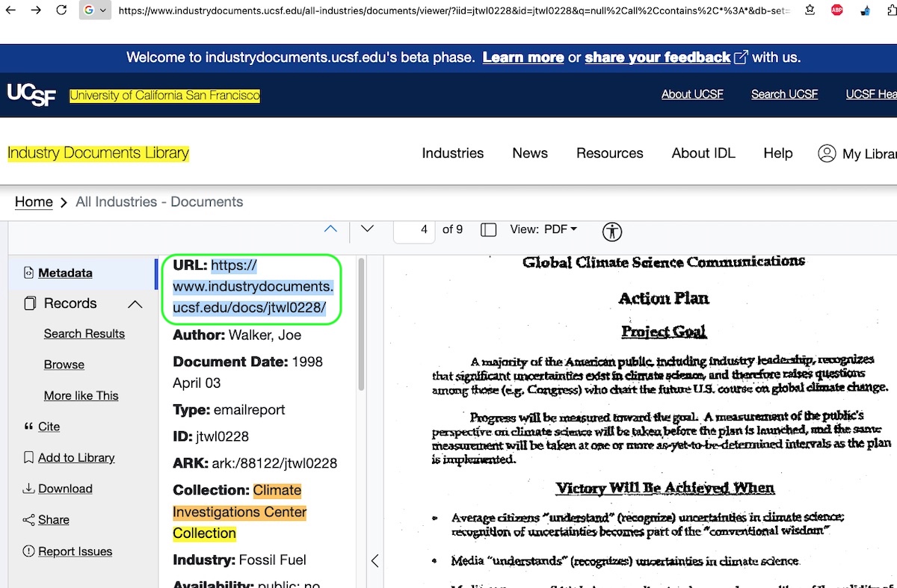
Task: Click the AdBlock Plus extension icon
Action: (x=837, y=10)
